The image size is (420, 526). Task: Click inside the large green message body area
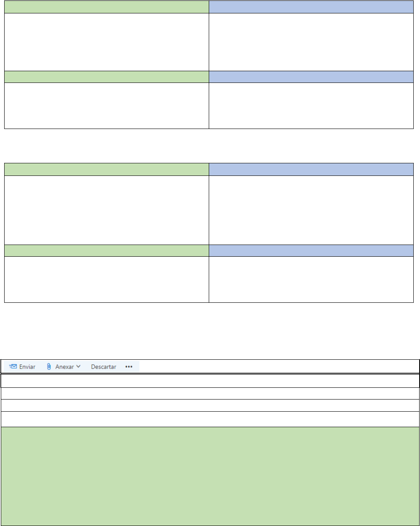[210, 476]
